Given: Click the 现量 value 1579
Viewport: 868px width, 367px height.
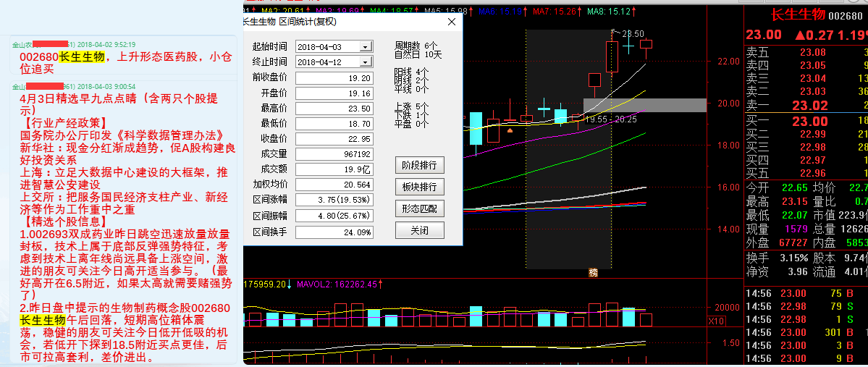Looking at the screenshot, I should (796, 229).
